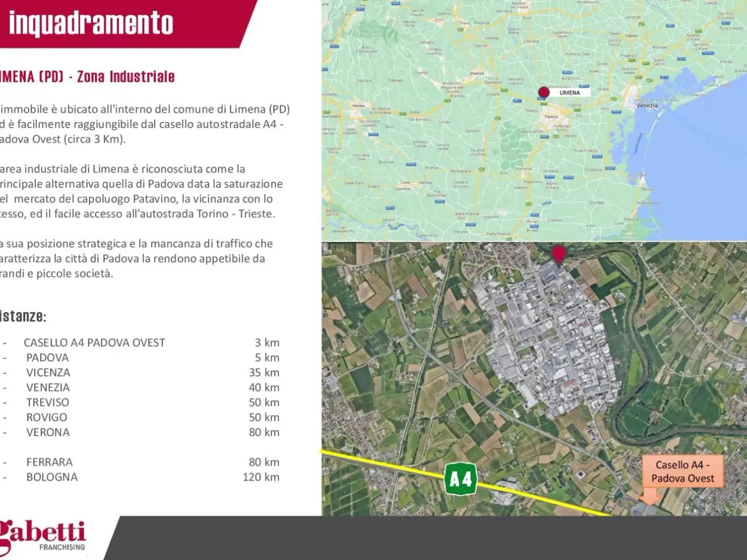Click the green A4 highway sign
747x560 pixels.
point(461,480)
